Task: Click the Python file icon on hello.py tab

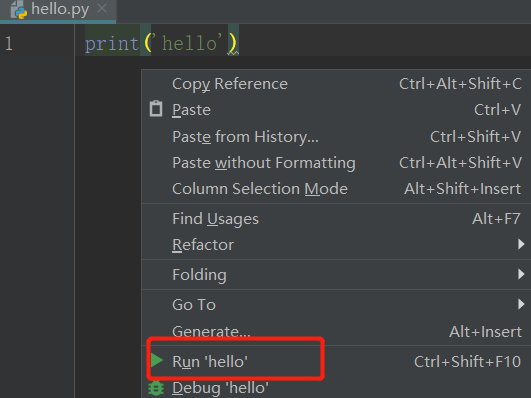Action: click(x=18, y=9)
